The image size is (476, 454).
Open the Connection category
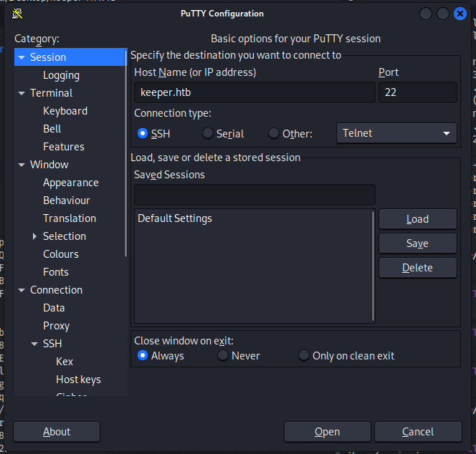56,289
